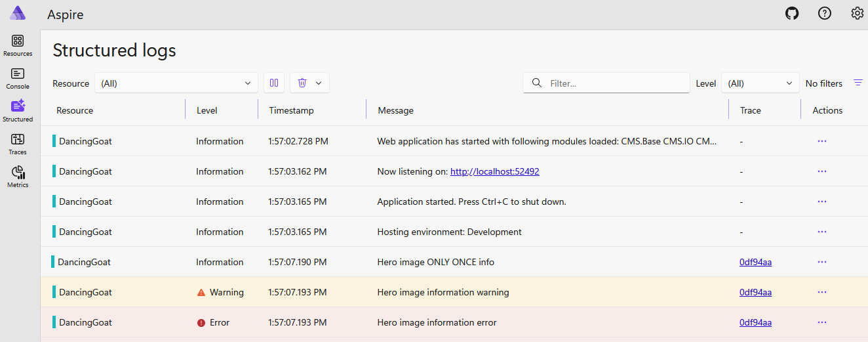The image size is (868, 342).
Task: Click DancingGoat in the Now listening row
Action: (85, 171)
